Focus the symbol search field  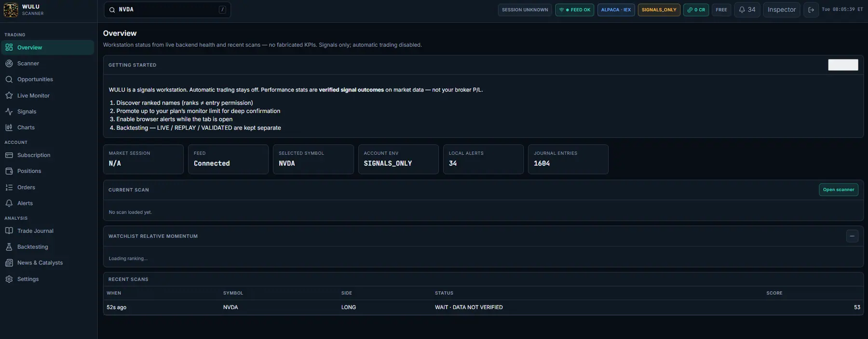[x=167, y=10]
